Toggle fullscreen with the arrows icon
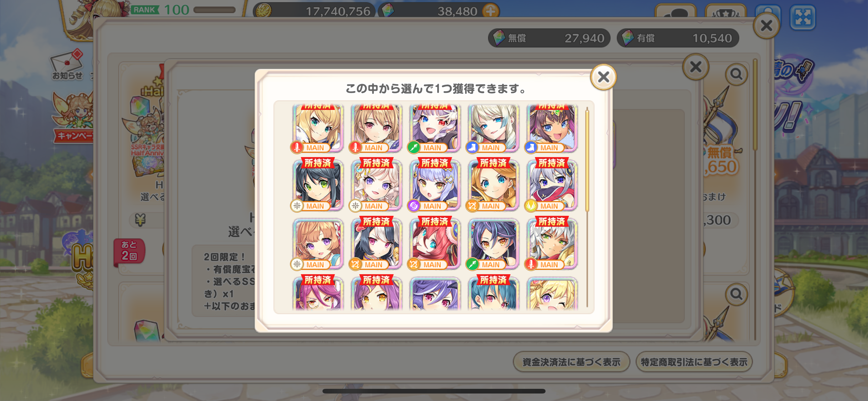Screen dimensions: 868x401 (x=803, y=17)
